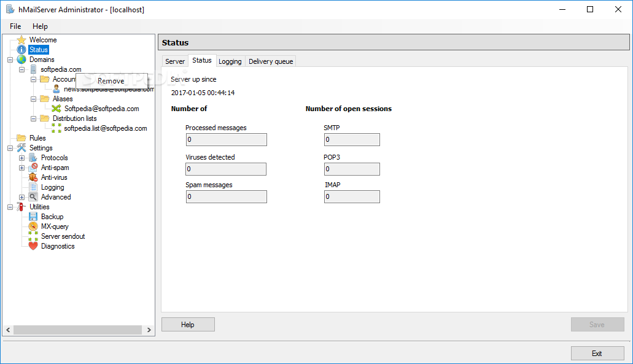Open the Delivery queue tab
The image size is (633, 364).
pyautogui.click(x=271, y=61)
